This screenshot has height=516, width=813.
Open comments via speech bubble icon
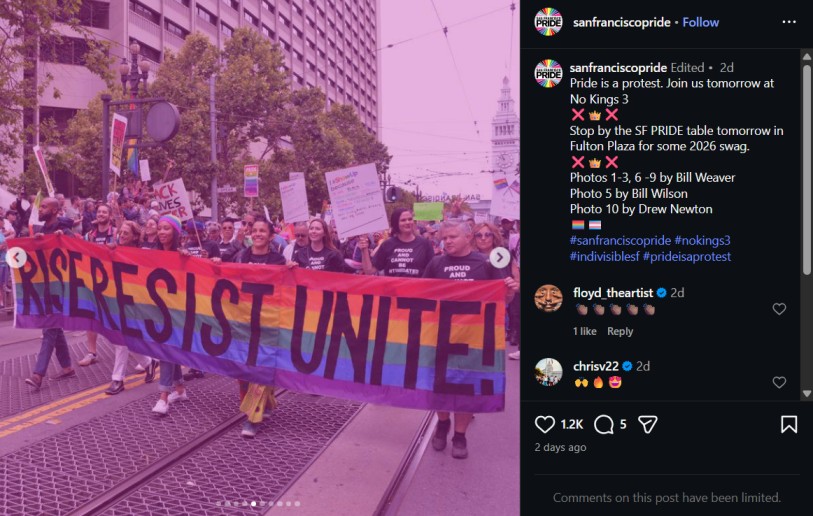604,424
